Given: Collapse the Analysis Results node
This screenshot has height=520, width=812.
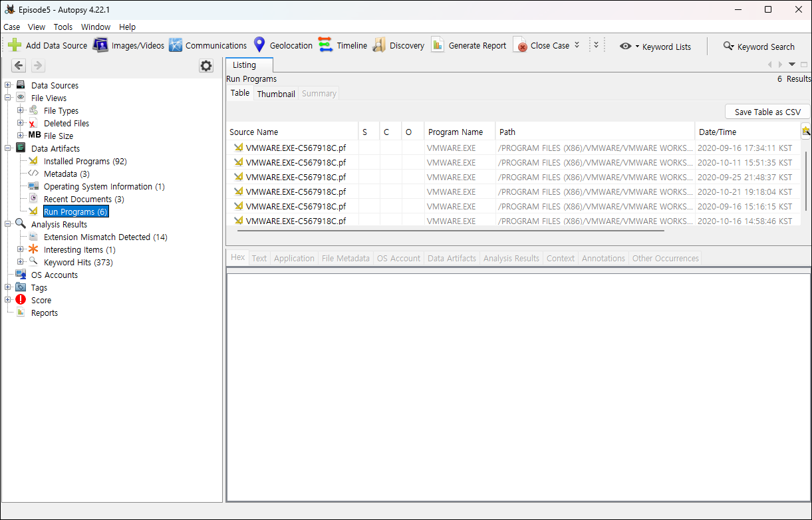Looking at the screenshot, I should [8, 224].
